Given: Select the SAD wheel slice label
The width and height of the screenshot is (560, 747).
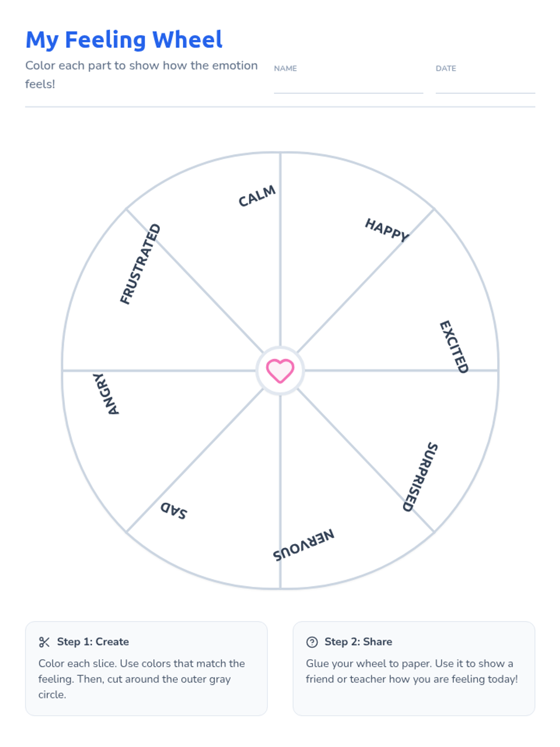Looking at the screenshot, I should click(174, 510).
